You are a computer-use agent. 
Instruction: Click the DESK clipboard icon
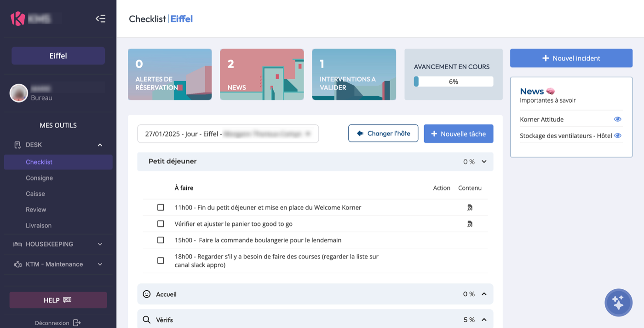point(17,145)
